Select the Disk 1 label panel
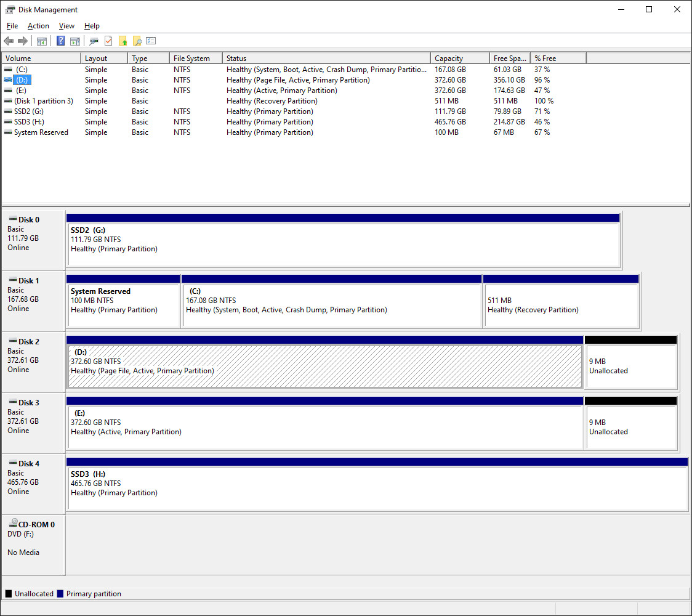Image resolution: width=692 pixels, height=616 pixels. tap(33, 302)
